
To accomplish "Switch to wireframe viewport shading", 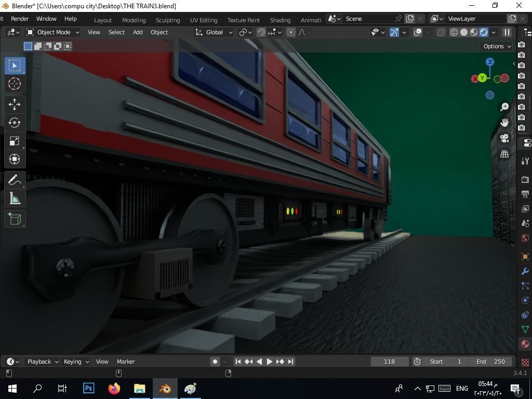I will [x=454, y=32].
